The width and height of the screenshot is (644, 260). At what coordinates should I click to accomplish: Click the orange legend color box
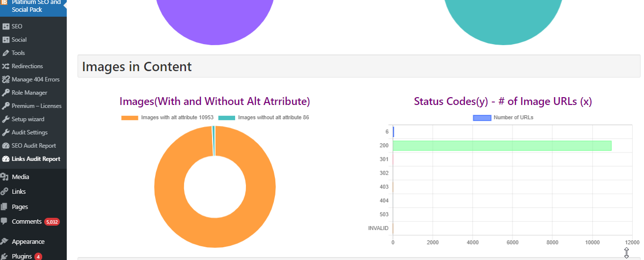pyautogui.click(x=130, y=118)
